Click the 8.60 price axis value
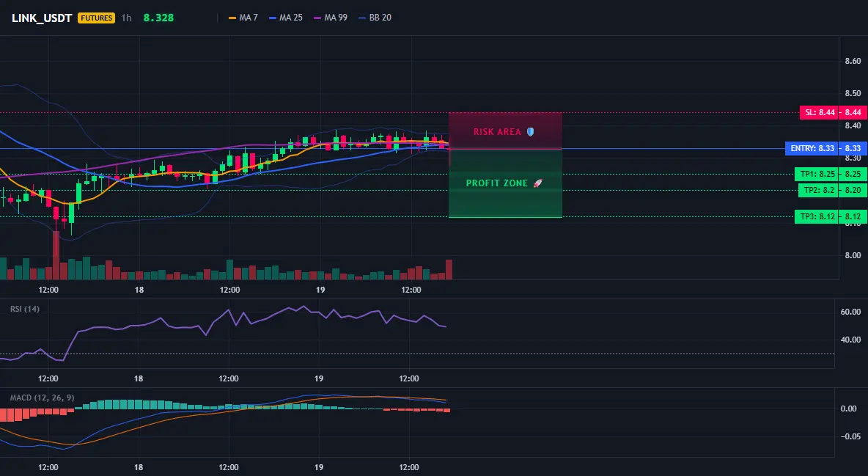868x476 pixels. 853,61
